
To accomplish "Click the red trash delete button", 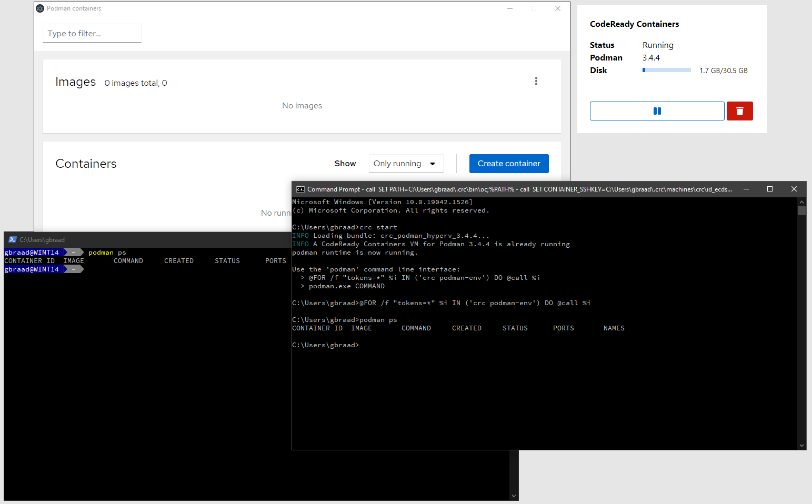I will tap(739, 111).
